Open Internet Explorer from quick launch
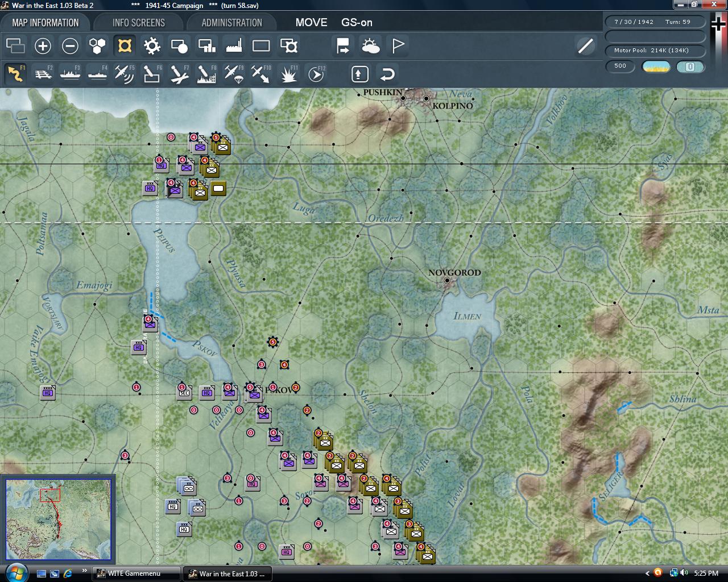 pyautogui.click(x=68, y=573)
